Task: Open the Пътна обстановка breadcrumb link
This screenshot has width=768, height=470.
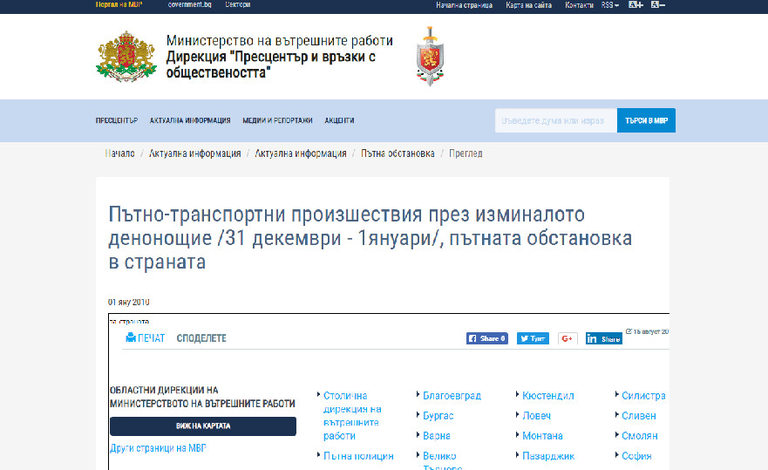Action: coord(398,154)
